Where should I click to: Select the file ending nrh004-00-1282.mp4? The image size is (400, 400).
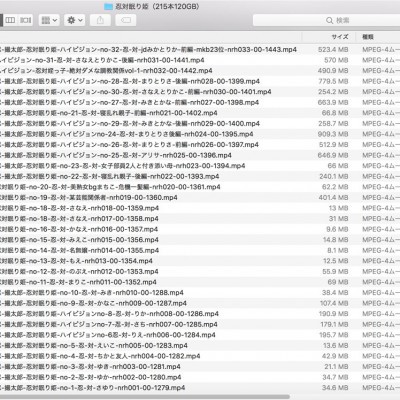coord(200,356)
